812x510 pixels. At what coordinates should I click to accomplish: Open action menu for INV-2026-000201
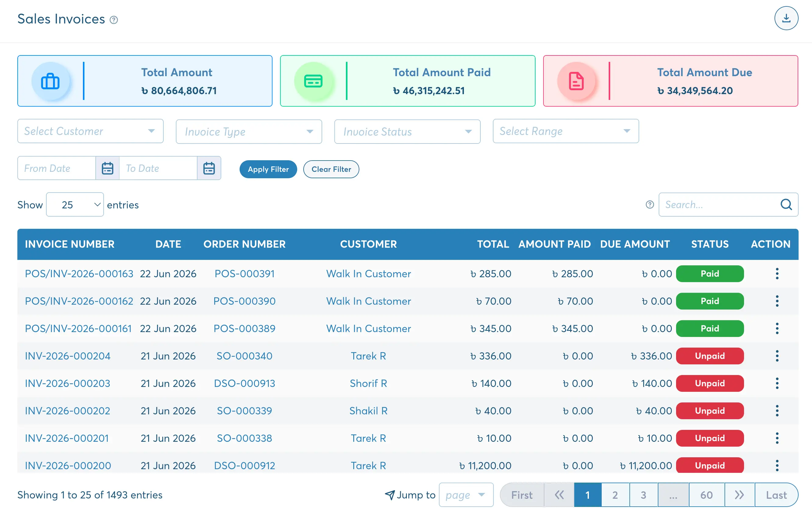pyautogui.click(x=777, y=438)
